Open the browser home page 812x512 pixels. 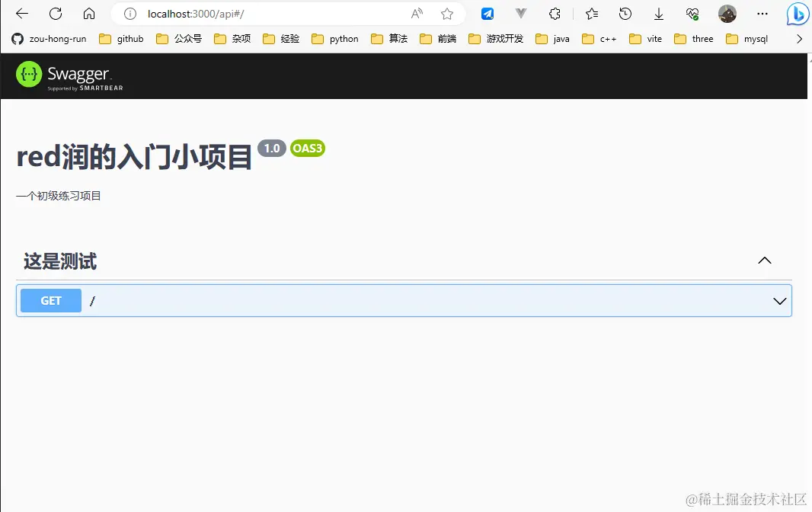point(89,14)
